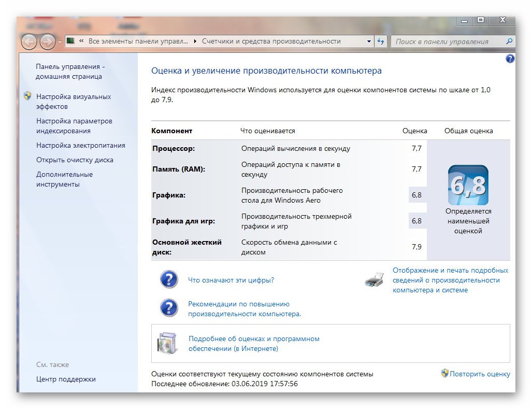
Task: Open 'Центр поддержки' link
Action: pyautogui.click(x=66, y=379)
